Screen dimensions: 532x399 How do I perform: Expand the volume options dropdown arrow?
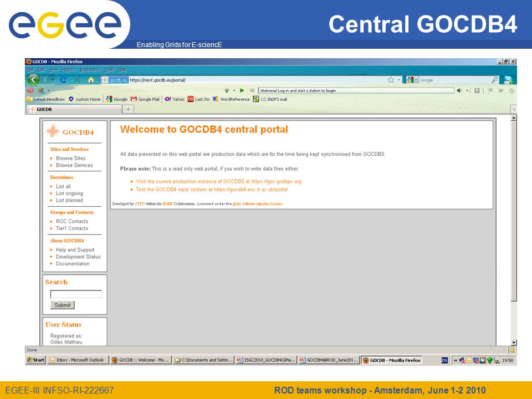[467, 90]
